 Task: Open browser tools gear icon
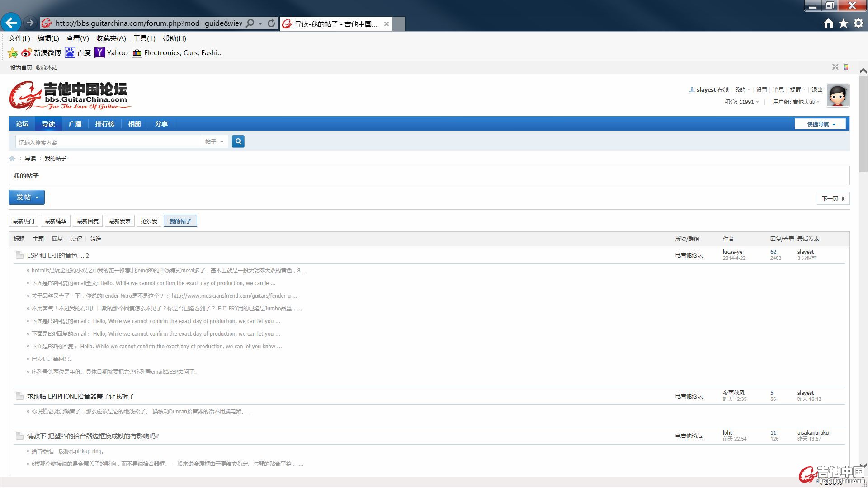point(859,23)
